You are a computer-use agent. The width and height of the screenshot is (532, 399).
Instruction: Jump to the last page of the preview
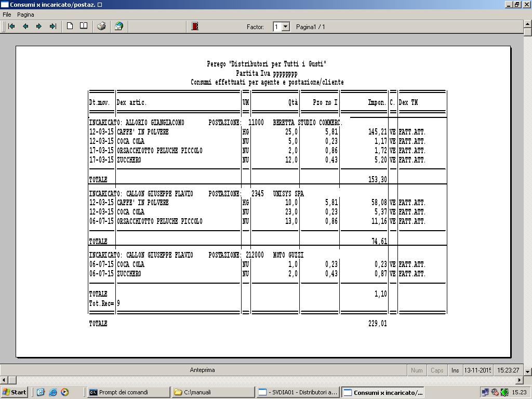tap(52, 26)
